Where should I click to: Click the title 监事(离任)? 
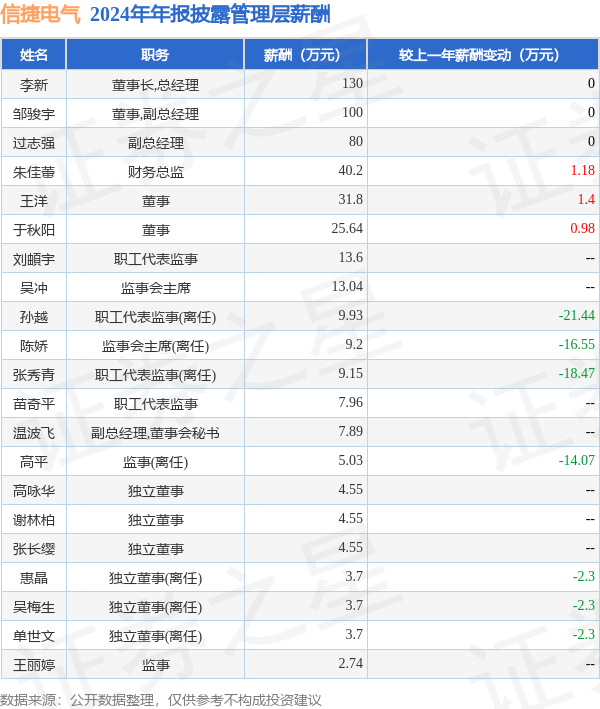155,462
